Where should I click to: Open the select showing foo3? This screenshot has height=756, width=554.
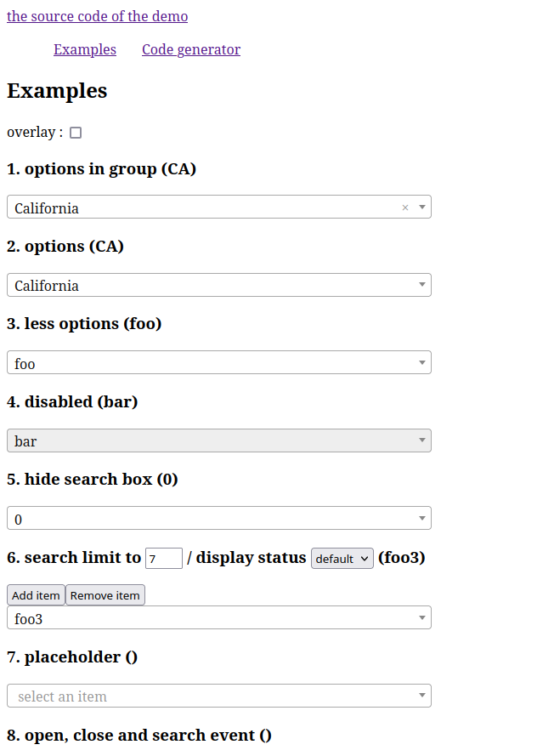(219, 617)
